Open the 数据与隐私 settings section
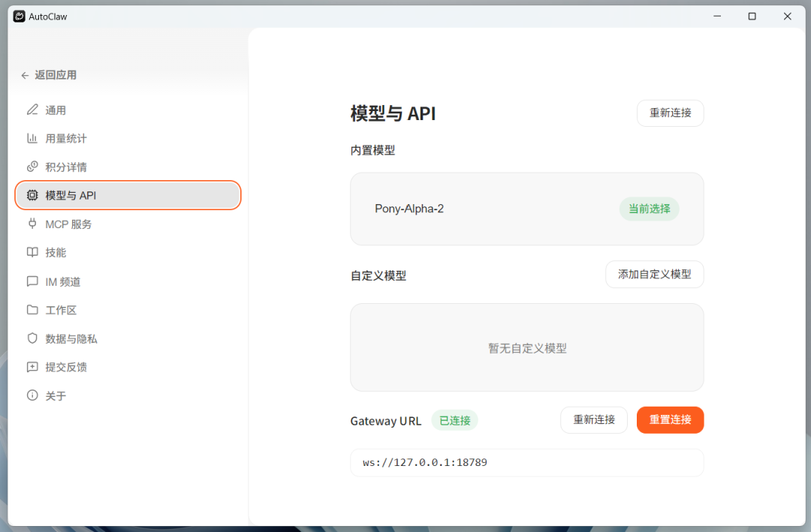 [71, 338]
